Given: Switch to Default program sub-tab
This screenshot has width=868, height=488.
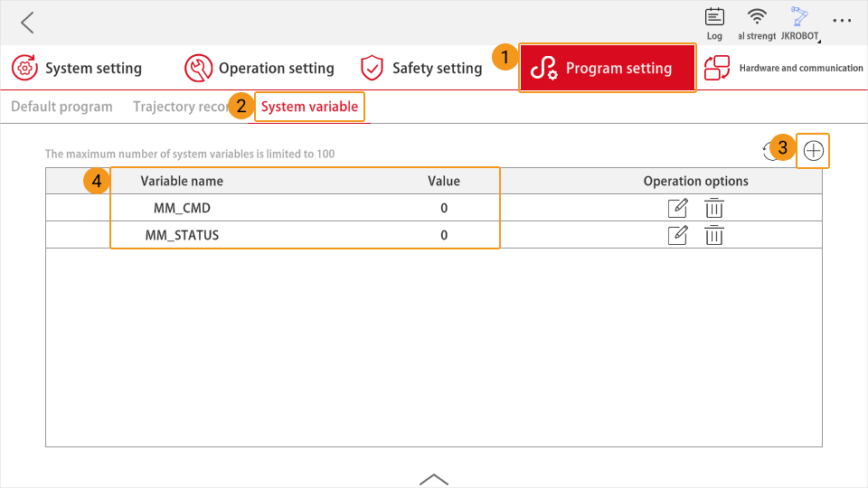Looking at the screenshot, I should click(x=61, y=107).
